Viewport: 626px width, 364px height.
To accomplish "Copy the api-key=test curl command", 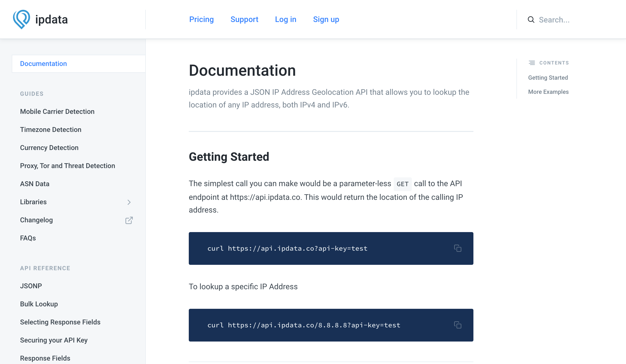I will 458,248.
